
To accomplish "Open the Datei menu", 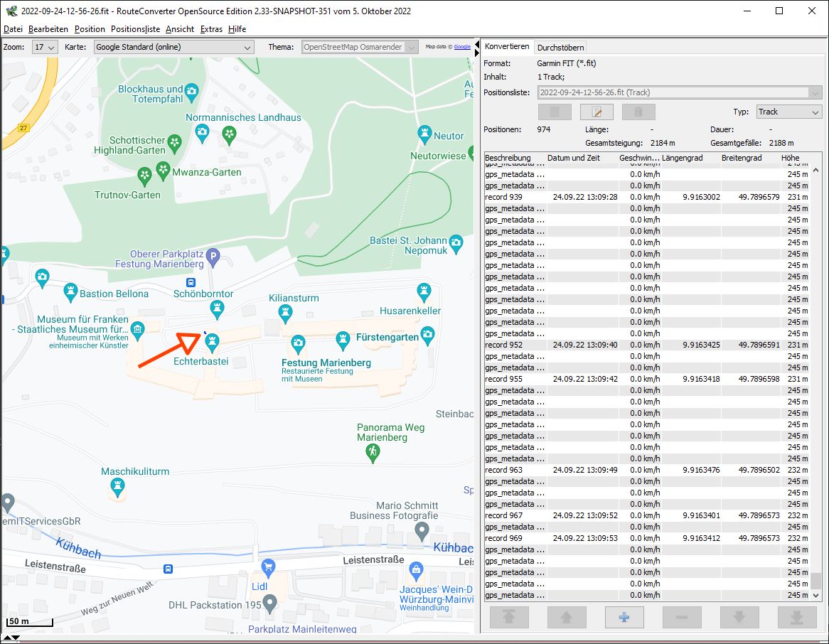I will [13, 29].
